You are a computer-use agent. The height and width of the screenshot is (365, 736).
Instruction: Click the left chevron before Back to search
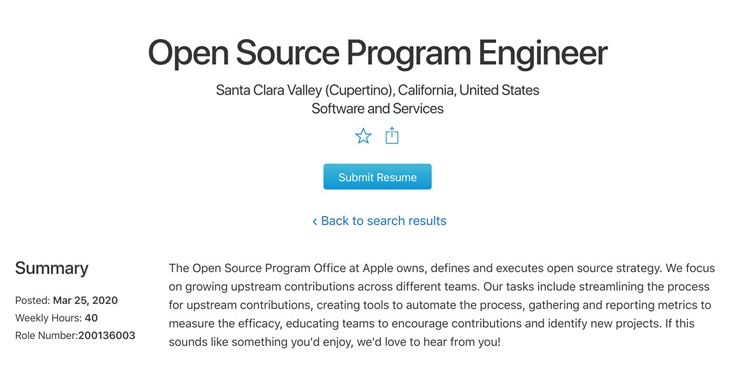(x=315, y=221)
